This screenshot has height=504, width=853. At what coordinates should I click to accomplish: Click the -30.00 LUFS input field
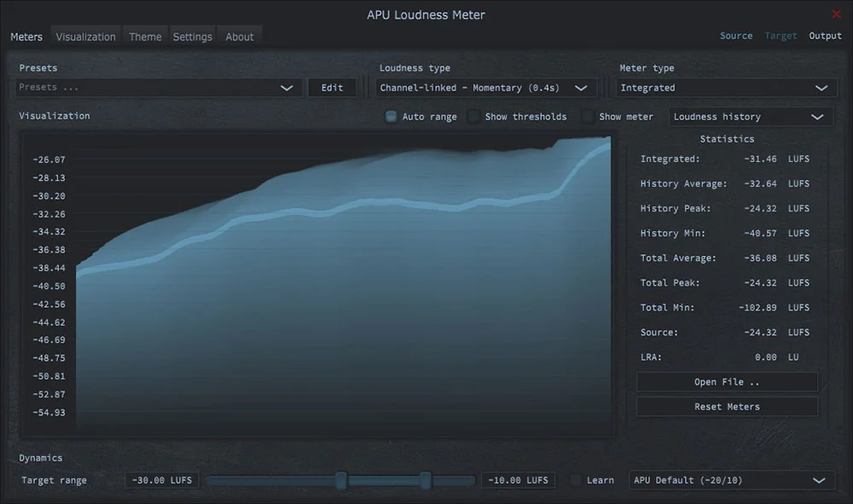pos(161,480)
